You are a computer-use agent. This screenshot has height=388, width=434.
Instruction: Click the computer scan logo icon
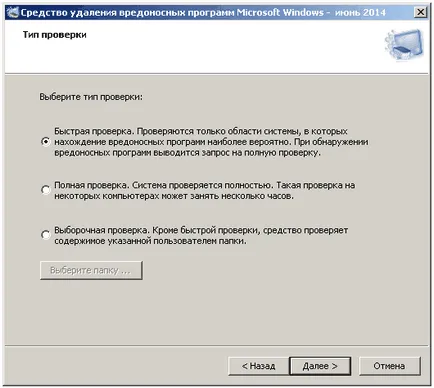pyautogui.click(x=404, y=44)
